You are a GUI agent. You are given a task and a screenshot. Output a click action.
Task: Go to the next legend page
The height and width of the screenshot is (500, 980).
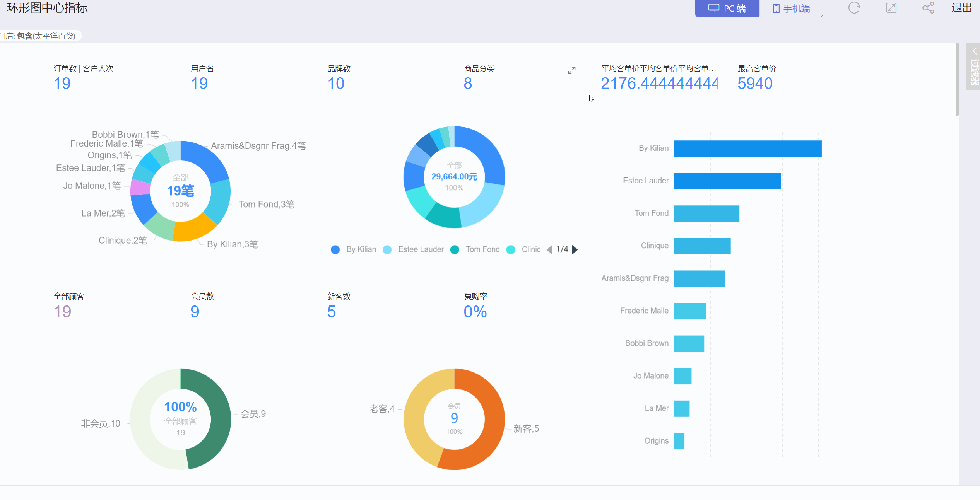pos(575,250)
